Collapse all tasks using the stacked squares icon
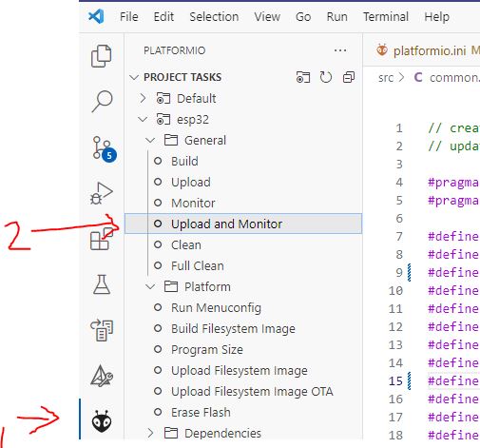Viewport: 480px width, 448px height. [349, 77]
